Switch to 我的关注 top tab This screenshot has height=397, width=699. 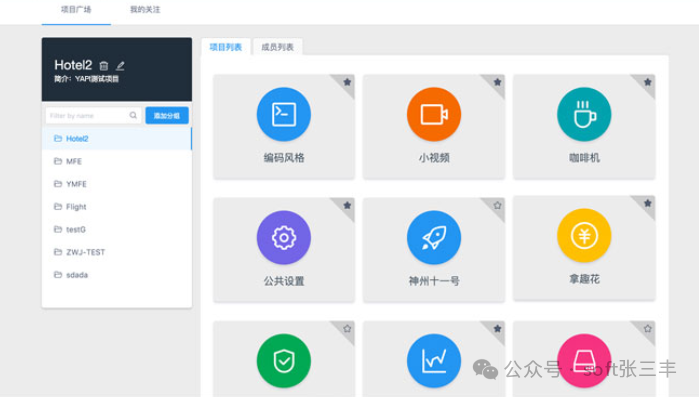coord(145,9)
